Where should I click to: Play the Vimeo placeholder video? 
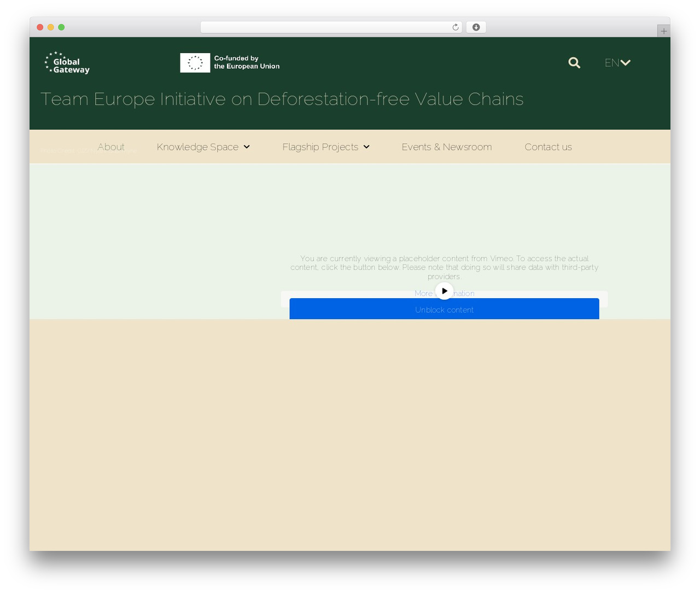pyautogui.click(x=444, y=290)
